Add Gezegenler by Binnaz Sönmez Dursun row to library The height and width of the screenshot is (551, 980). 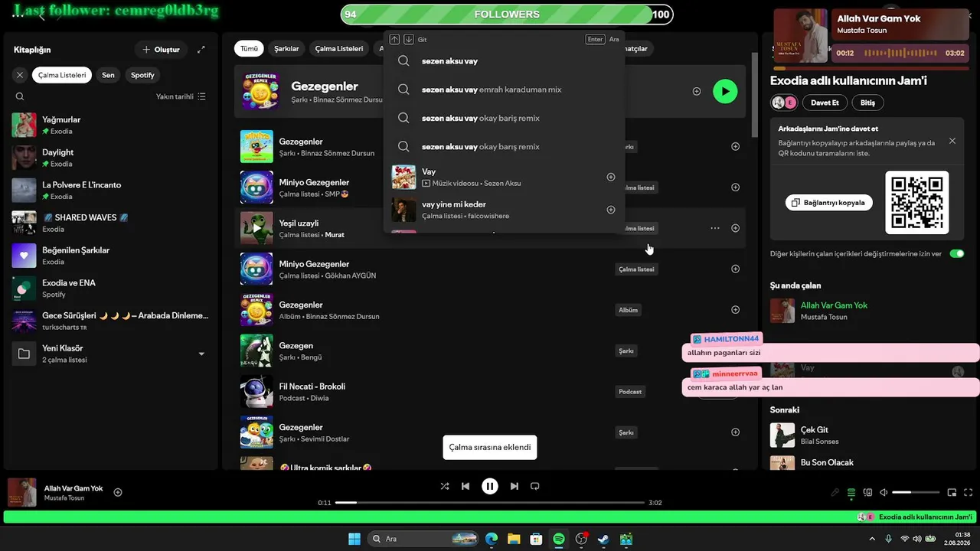[736, 146]
